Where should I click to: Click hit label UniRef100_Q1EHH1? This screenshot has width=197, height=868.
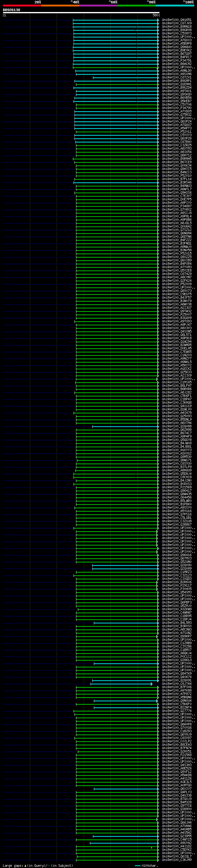point(176,84)
